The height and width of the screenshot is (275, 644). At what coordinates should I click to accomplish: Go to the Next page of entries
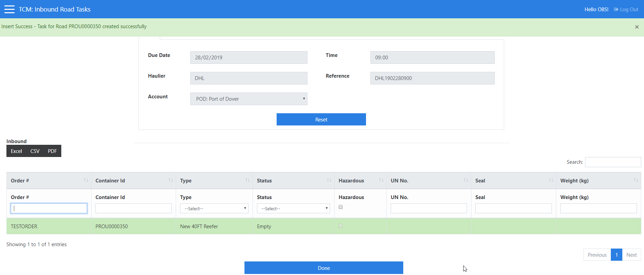[x=631, y=255]
